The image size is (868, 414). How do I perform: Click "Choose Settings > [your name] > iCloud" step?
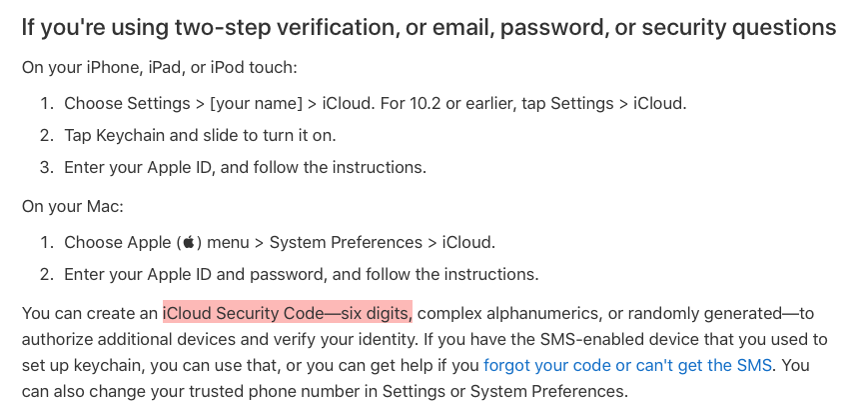(220, 103)
